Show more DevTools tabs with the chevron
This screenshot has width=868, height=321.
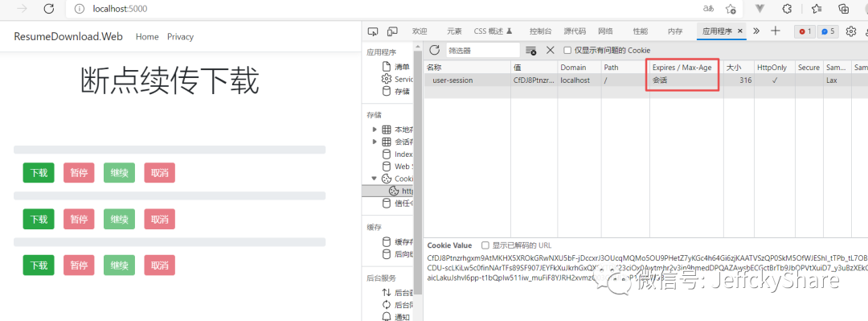[x=757, y=31]
